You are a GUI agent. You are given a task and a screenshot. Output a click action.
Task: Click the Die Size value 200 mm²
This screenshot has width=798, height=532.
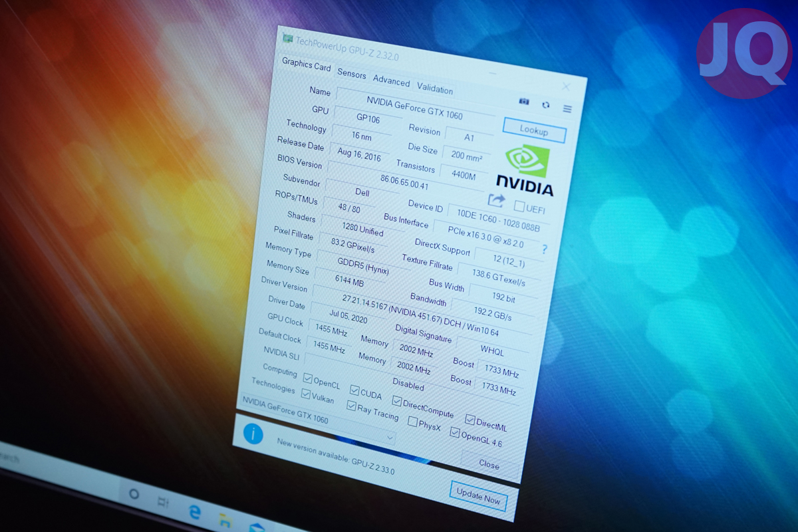pyautogui.click(x=467, y=156)
